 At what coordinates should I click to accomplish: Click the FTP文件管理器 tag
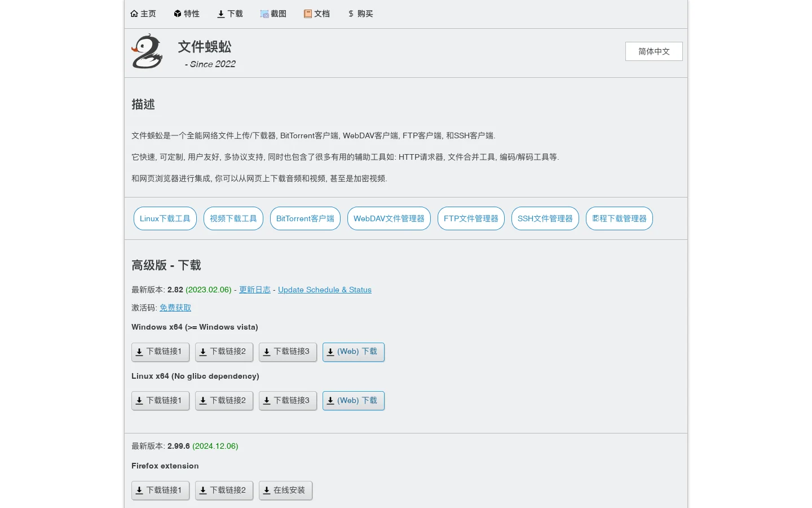click(x=471, y=218)
